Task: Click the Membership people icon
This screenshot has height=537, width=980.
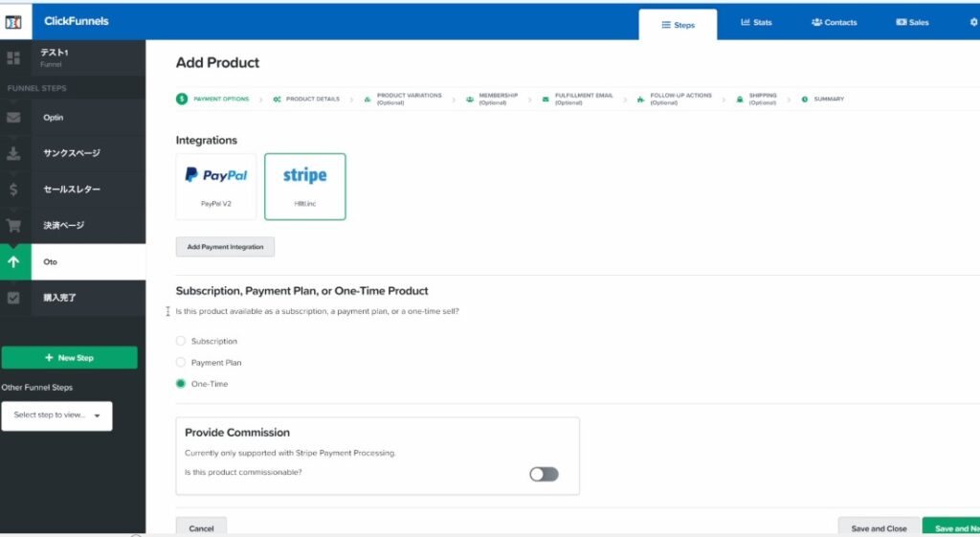Action: 469,99
